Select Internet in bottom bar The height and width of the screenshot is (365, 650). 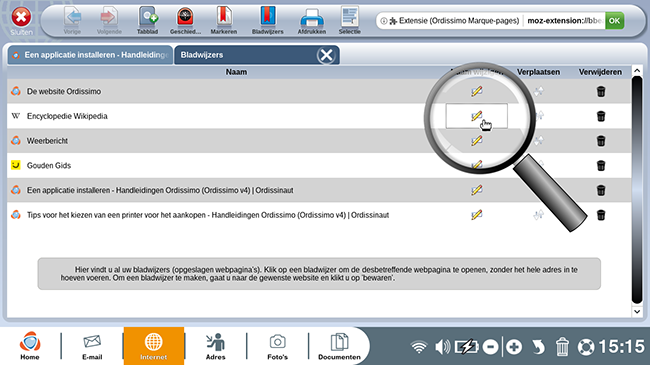153,346
